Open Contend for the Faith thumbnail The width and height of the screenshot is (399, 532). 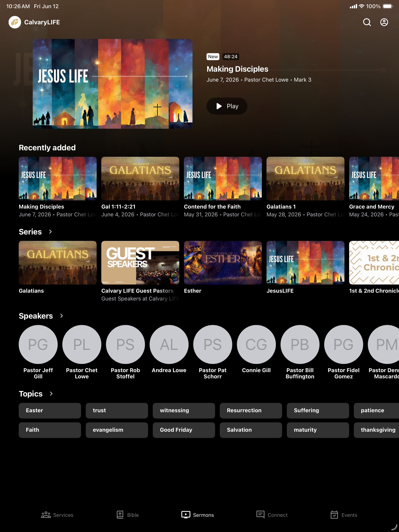(223, 178)
